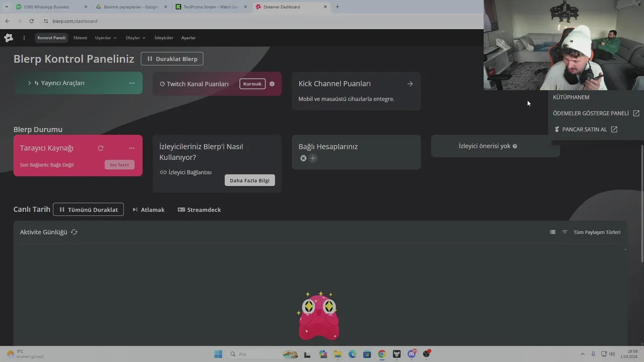The width and height of the screenshot is (644, 362).
Task: Add a connected account with plus icon
Action: (313, 158)
